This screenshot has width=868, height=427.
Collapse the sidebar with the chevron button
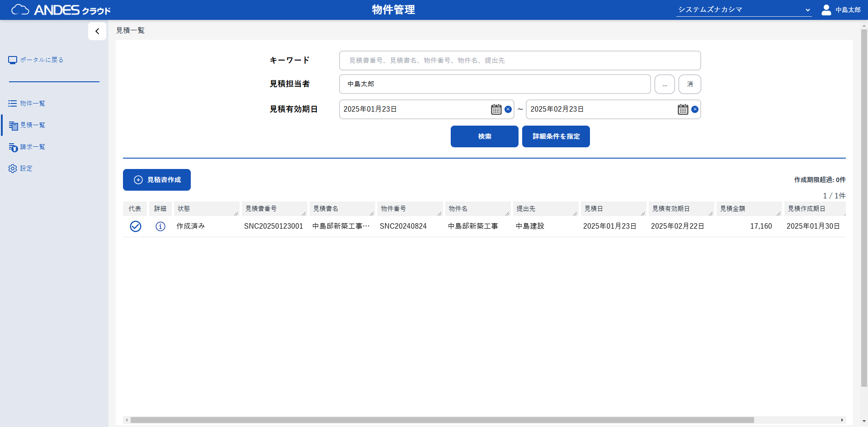(x=97, y=31)
